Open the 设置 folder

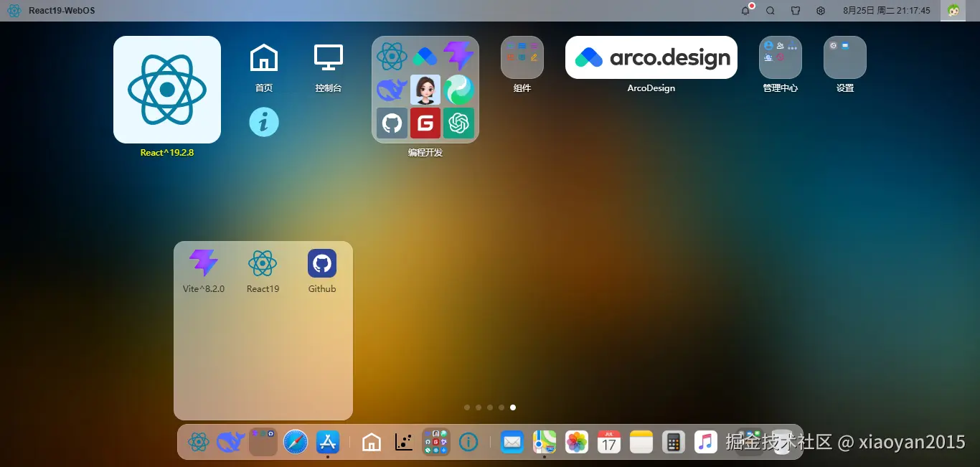pyautogui.click(x=845, y=57)
